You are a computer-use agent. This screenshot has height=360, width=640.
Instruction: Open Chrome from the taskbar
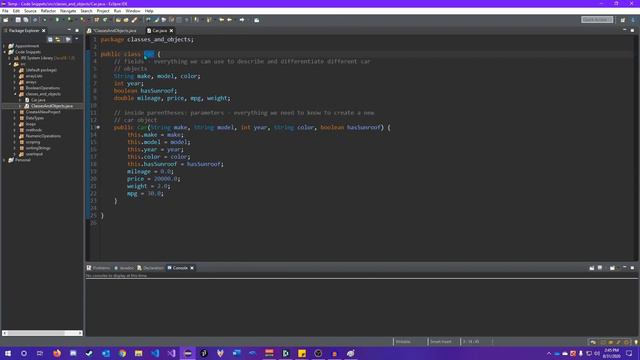pyautogui.click(x=122, y=353)
